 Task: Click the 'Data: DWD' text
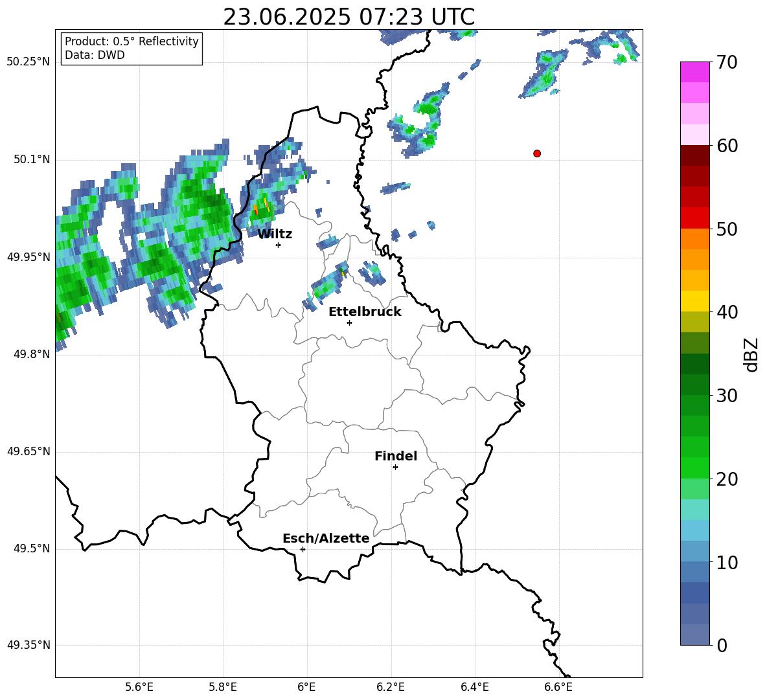[x=95, y=55]
